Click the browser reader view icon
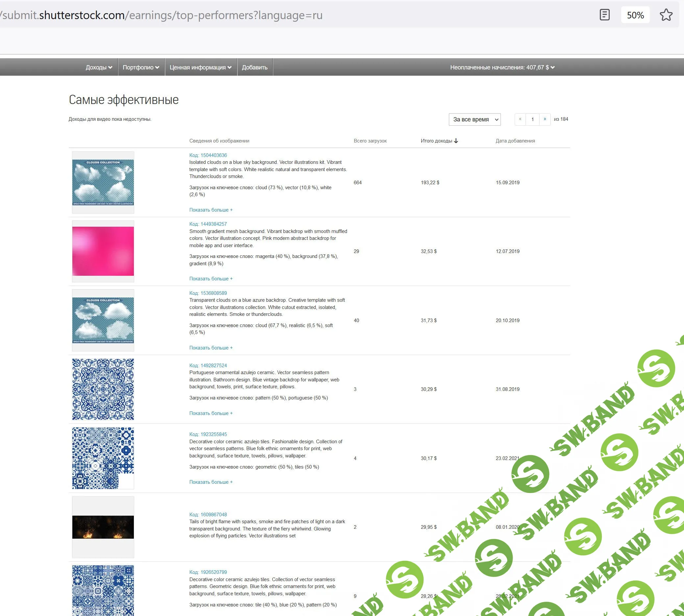Image resolution: width=684 pixels, height=616 pixels. pos(604,15)
